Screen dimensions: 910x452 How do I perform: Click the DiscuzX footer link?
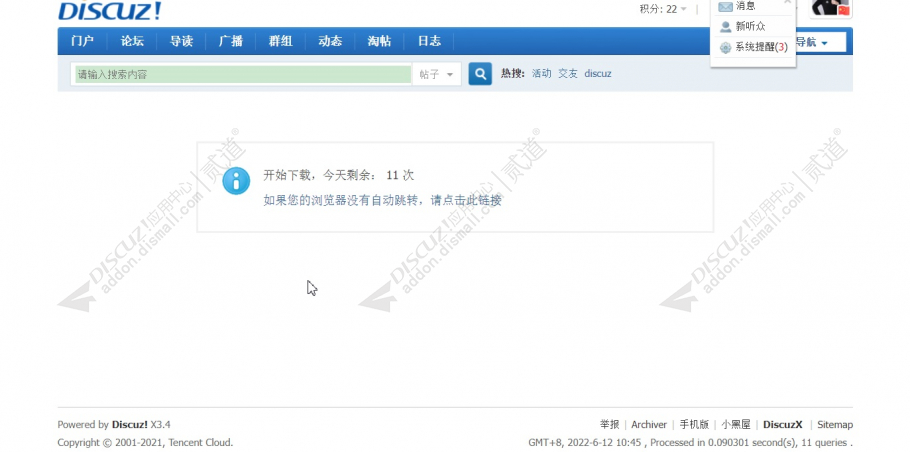(x=783, y=425)
